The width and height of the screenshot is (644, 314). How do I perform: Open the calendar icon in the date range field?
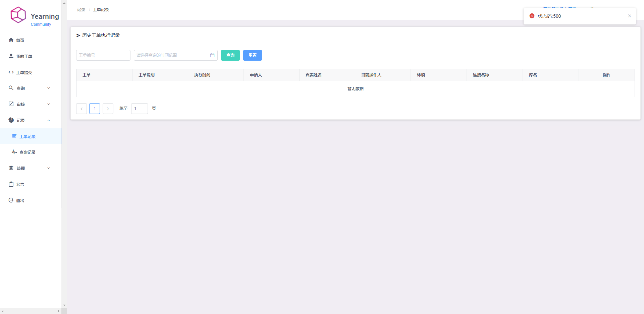(212, 55)
